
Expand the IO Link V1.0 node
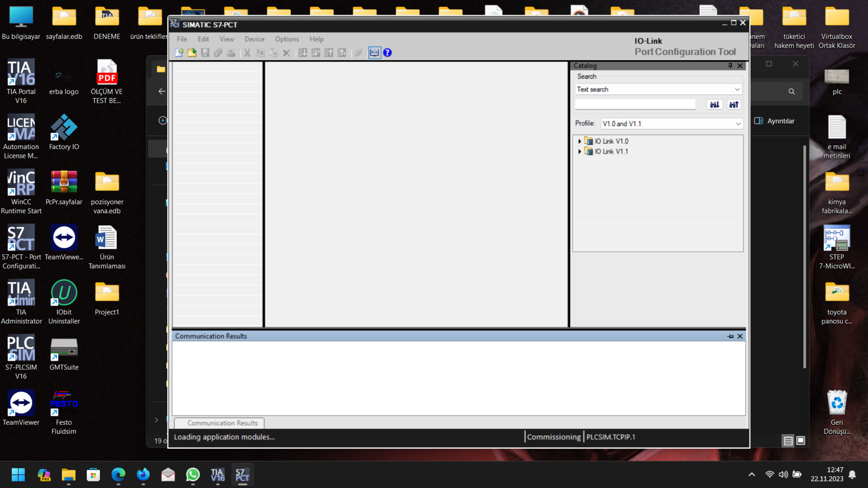579,141
